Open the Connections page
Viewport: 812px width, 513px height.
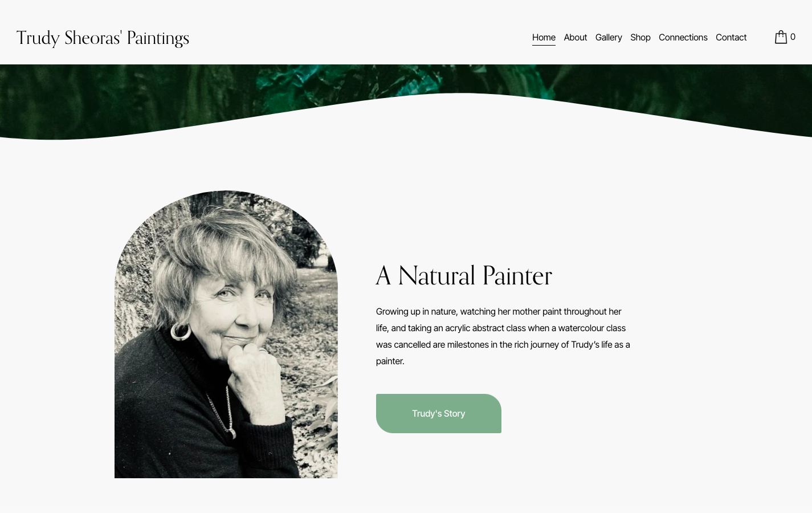click(683, 38)
